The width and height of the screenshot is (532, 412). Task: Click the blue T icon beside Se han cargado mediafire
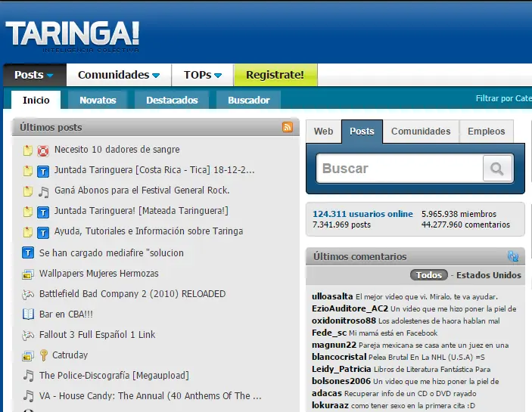pos(28,252)
